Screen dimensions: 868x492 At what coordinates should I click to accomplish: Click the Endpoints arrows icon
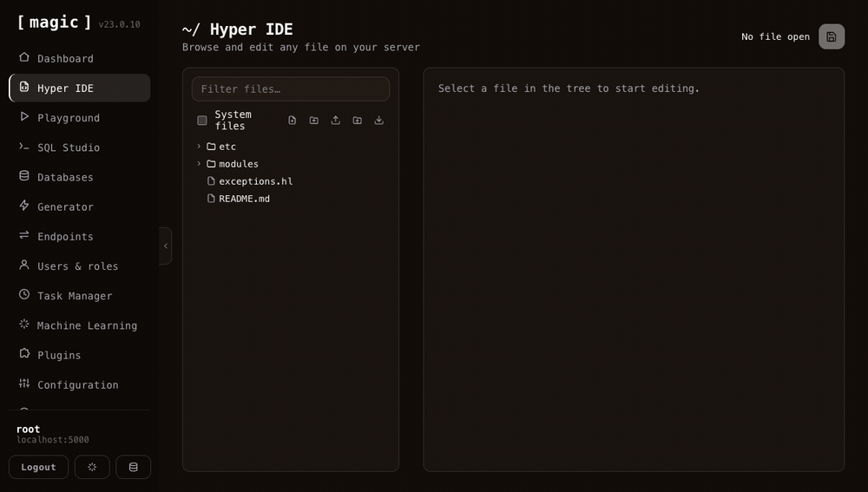(x=23, y=235)
